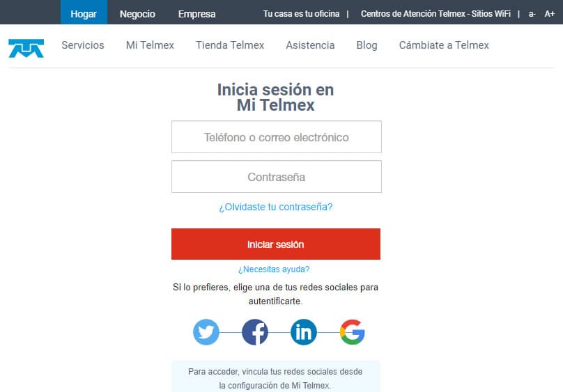Increase font size with A+ control
563x392 pixels.
pyautogui.click(x=550, y=14)
